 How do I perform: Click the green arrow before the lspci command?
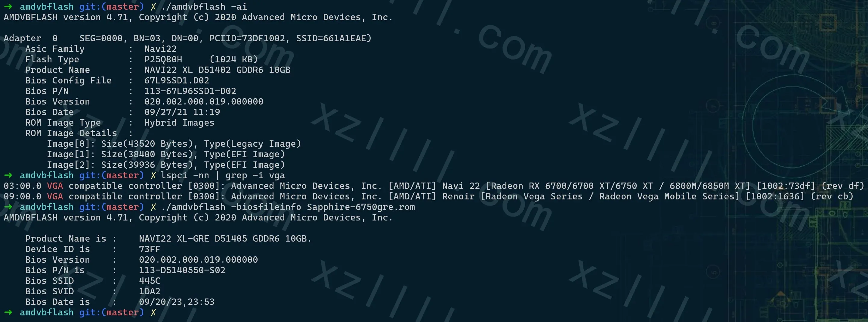(x=8, y=175)
